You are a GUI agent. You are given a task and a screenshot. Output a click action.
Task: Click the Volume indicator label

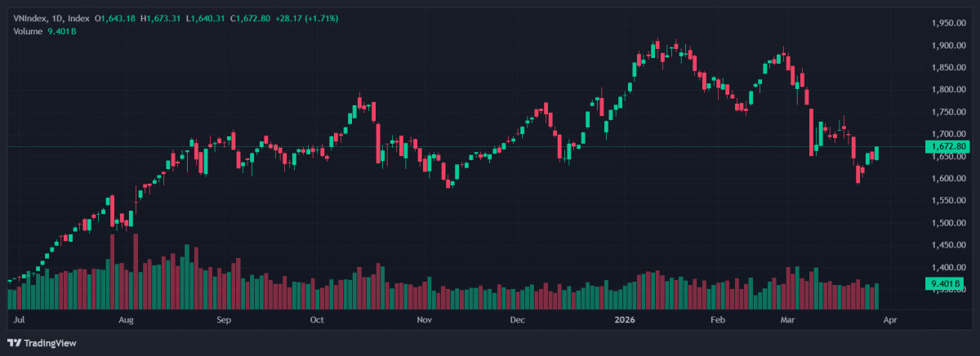click(29, 31)
